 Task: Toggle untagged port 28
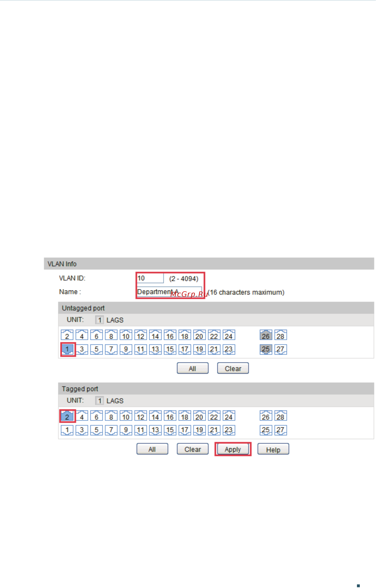pyautogui.click(x=281, y=335)
